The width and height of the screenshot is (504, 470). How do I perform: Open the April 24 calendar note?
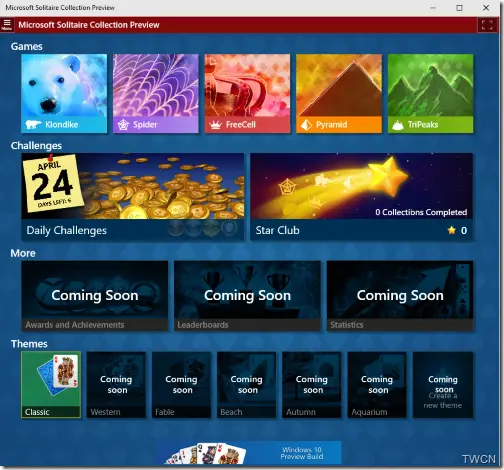(x=53, y=183)
